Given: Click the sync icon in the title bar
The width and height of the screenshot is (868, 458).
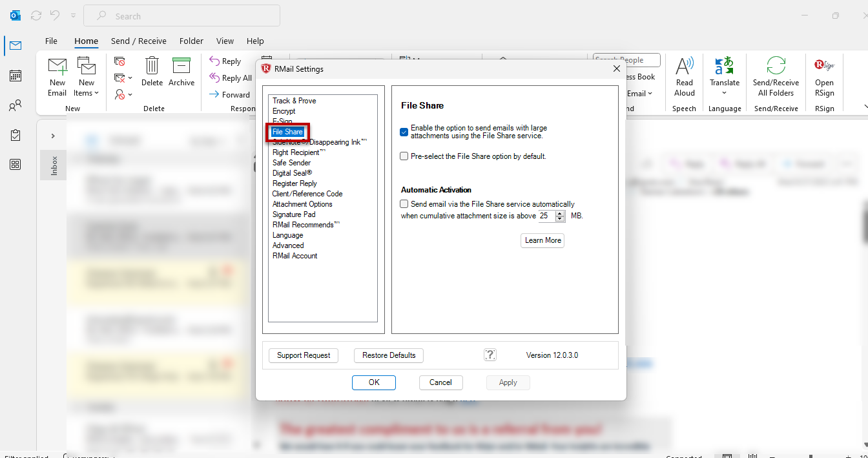Looking at the screenshot, I should [36, 16].
